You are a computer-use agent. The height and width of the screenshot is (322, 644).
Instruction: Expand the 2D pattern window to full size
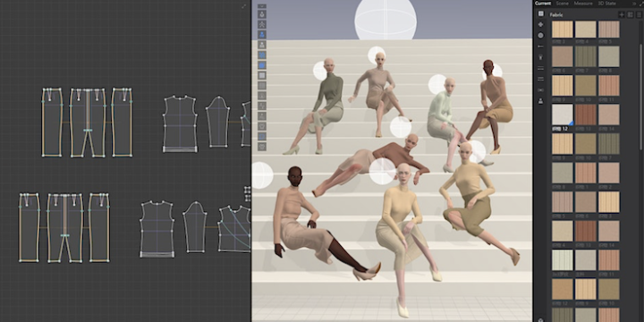[x=243, y=6]
